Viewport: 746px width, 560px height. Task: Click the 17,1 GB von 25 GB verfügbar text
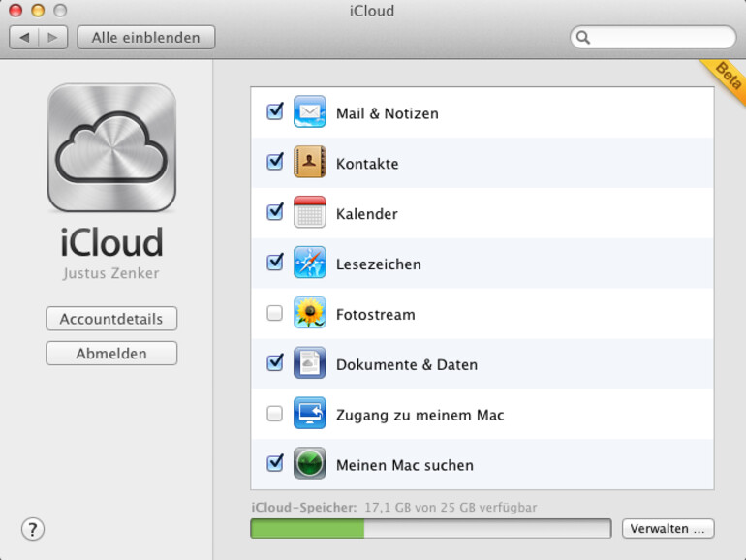point(451,507)
